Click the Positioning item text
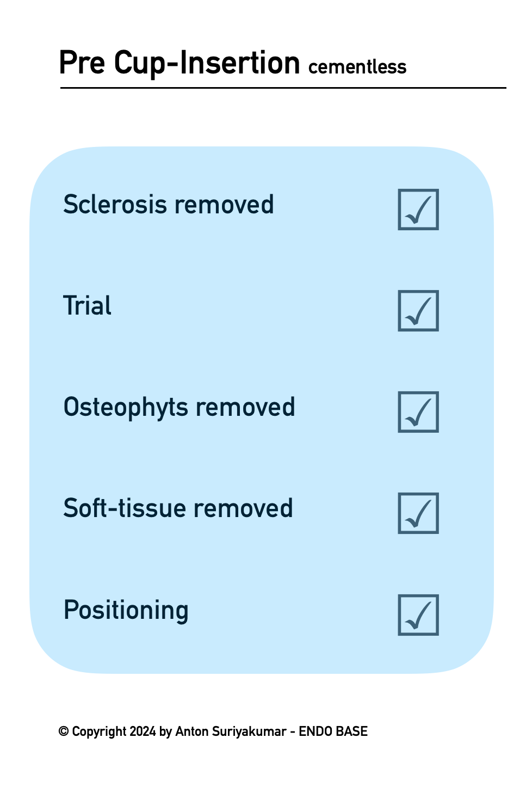The width and height of the screenshot is (532, 799). tap(126, 610)
